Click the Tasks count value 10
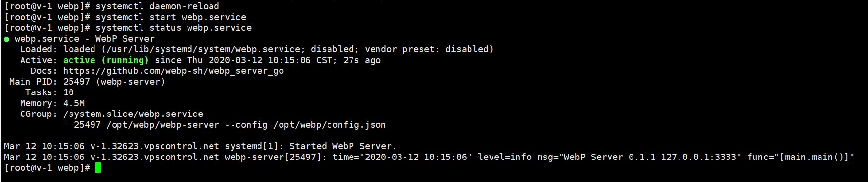This screenshot has width=868, height=182. pyautogui.click(x=69, y=92)
